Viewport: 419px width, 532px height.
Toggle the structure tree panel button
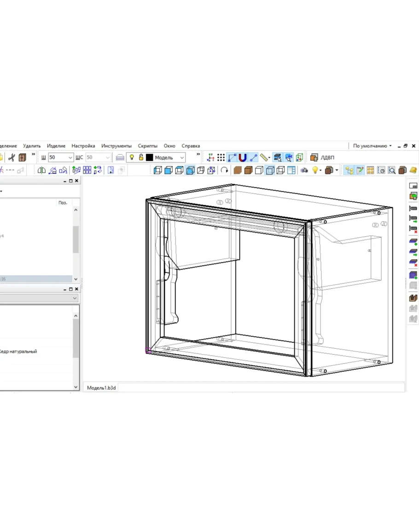point(349,170)
